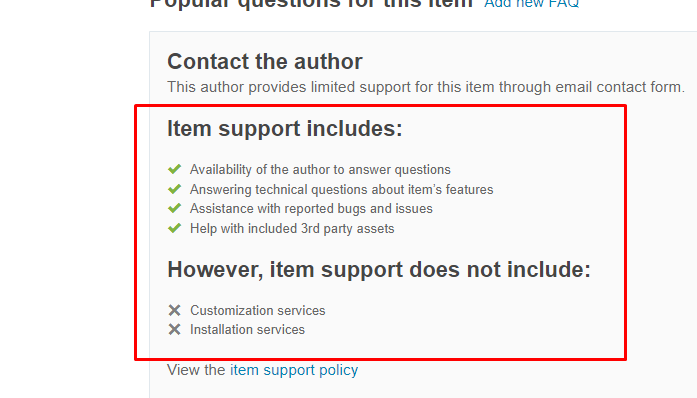Click the Add new FAQ link
The height and width of the screenshot is (398, 697).
pyautogui.click(x=532, y=4)
